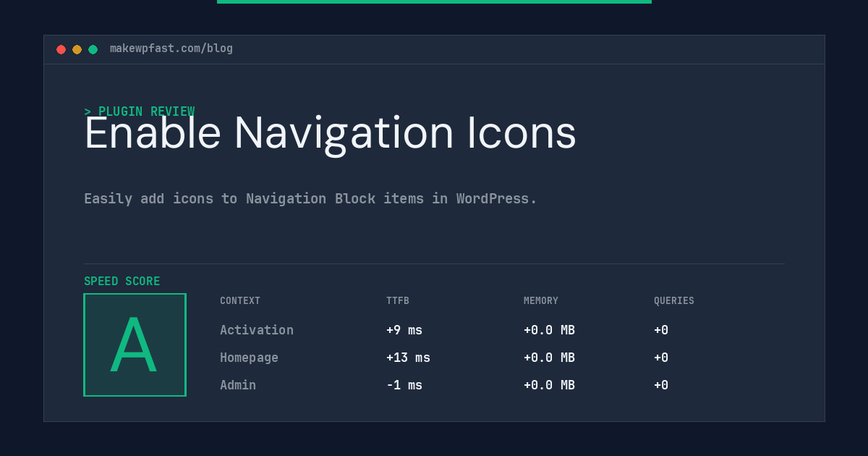Select the Homepage row label
868x456 pixels.
point(249,358)
